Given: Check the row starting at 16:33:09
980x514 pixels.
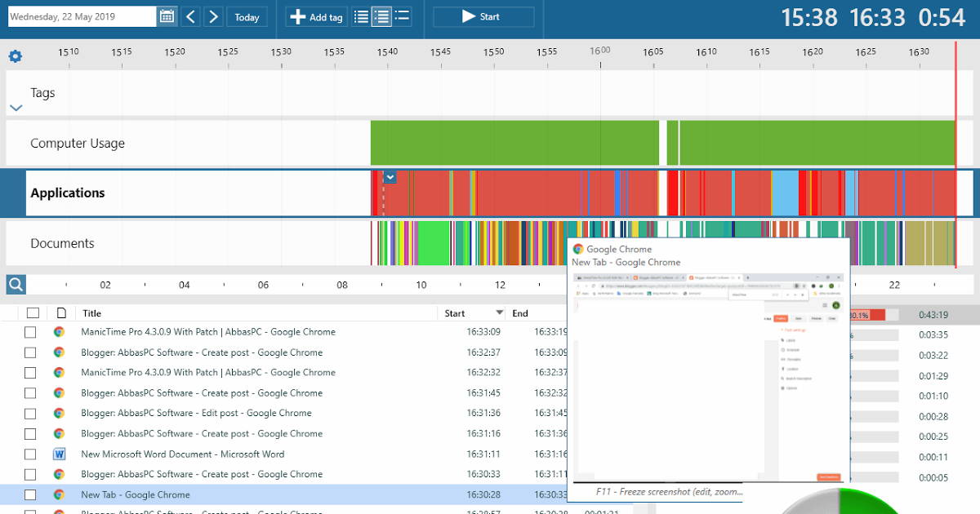Looking at the screenshot, I should 30,332.
